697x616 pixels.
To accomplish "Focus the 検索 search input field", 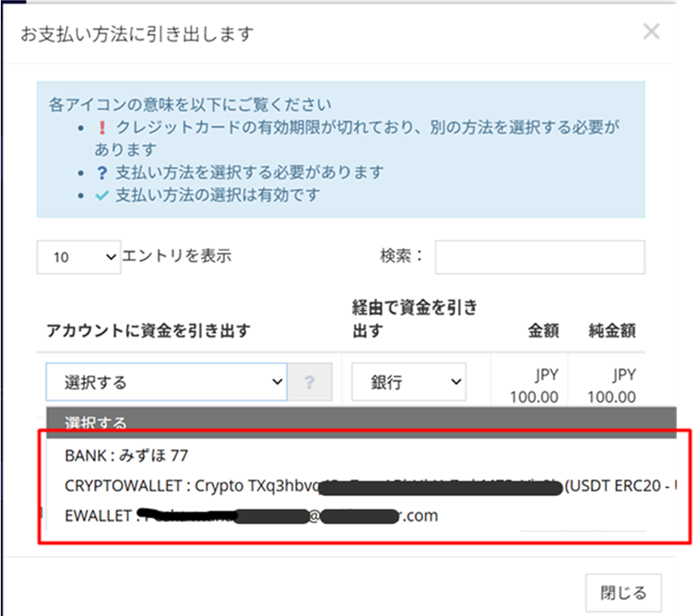I will coord(539,257).
